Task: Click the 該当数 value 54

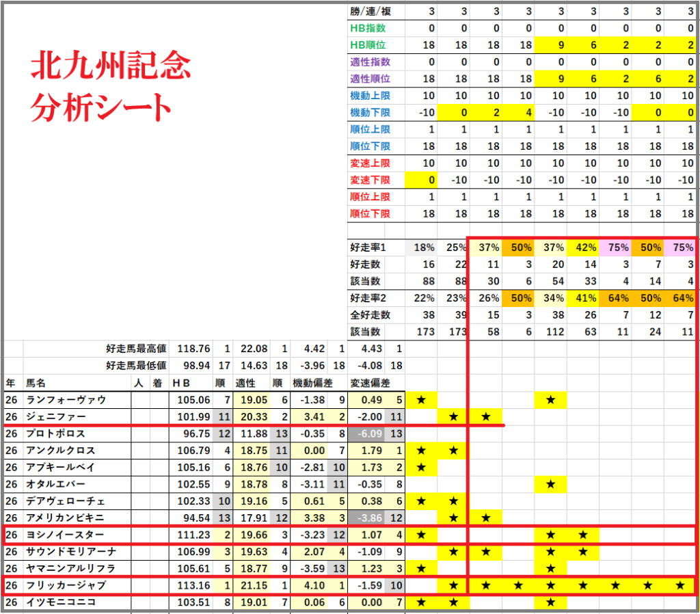Action: 558,281
